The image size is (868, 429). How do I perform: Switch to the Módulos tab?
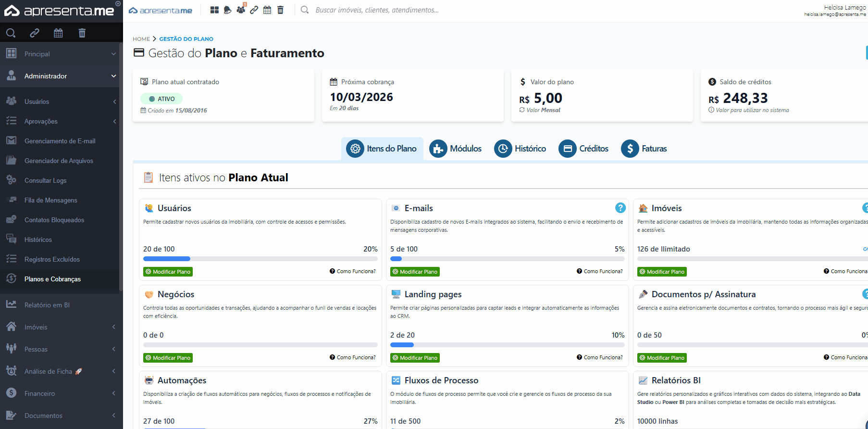(456, 149)
